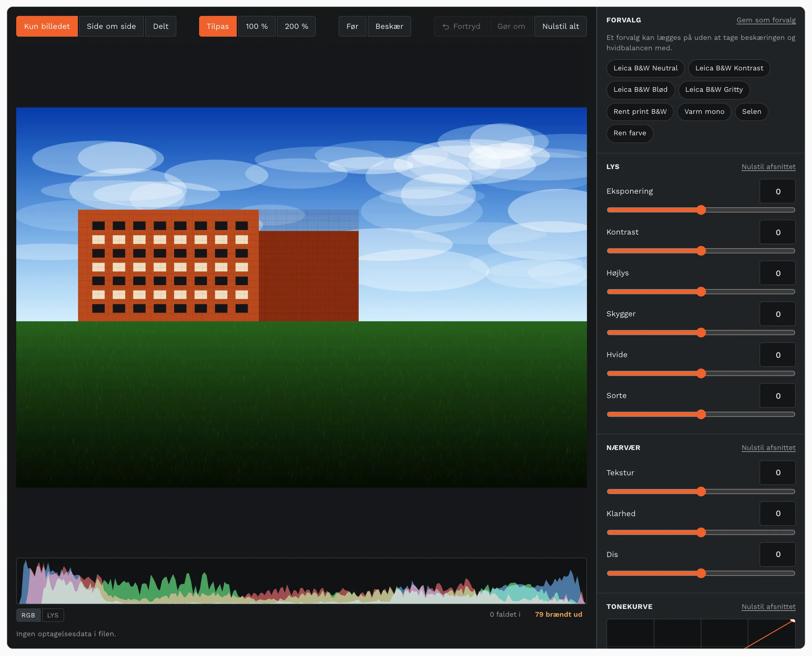Click the Gem som forvalg link
Image resolution: width=812 pixels, height=656 pixels.
point(766,20)
